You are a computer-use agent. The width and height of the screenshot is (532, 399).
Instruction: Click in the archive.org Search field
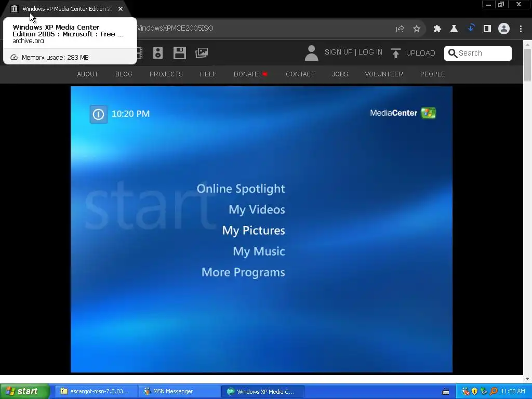[x=478, y=54]
